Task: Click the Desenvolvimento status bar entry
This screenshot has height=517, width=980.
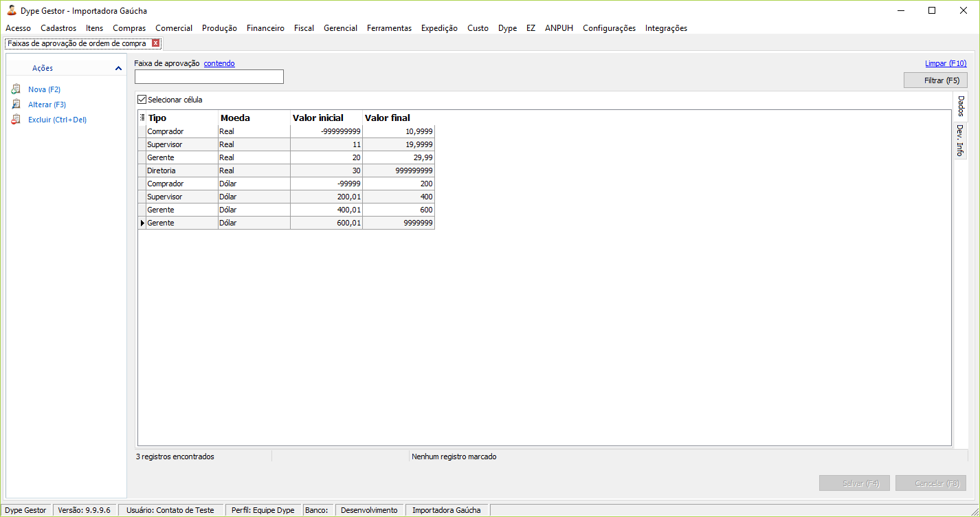Action: click(x=369, y=510)
